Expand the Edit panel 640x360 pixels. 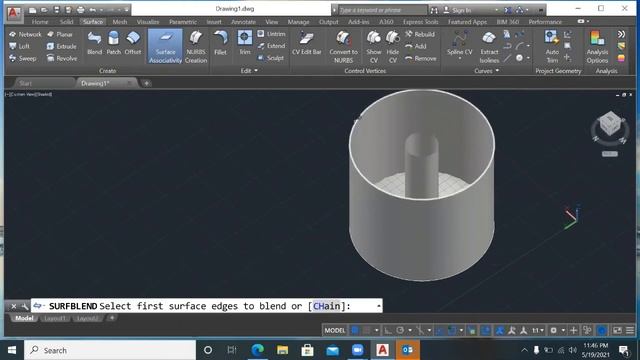(x=249, y=71)
